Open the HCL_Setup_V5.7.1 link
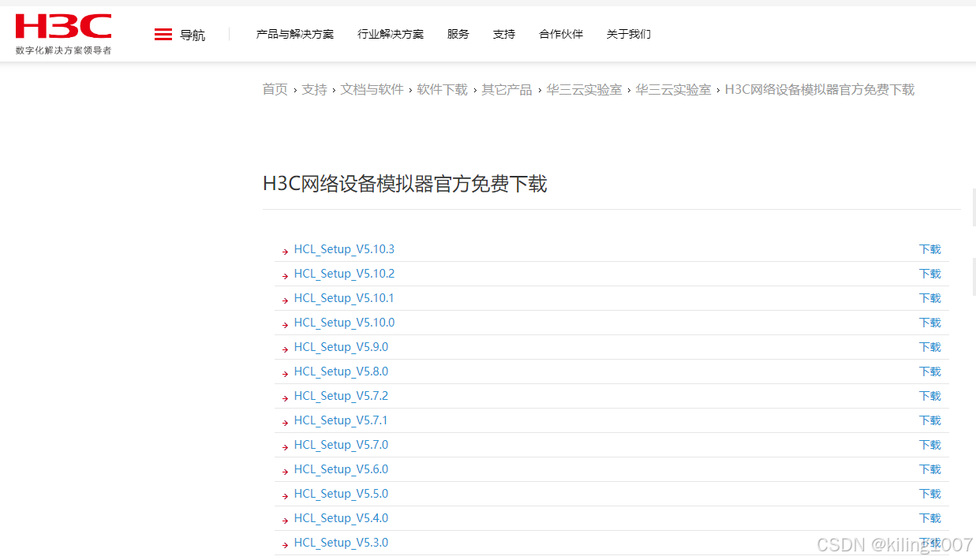 (341, 420)
